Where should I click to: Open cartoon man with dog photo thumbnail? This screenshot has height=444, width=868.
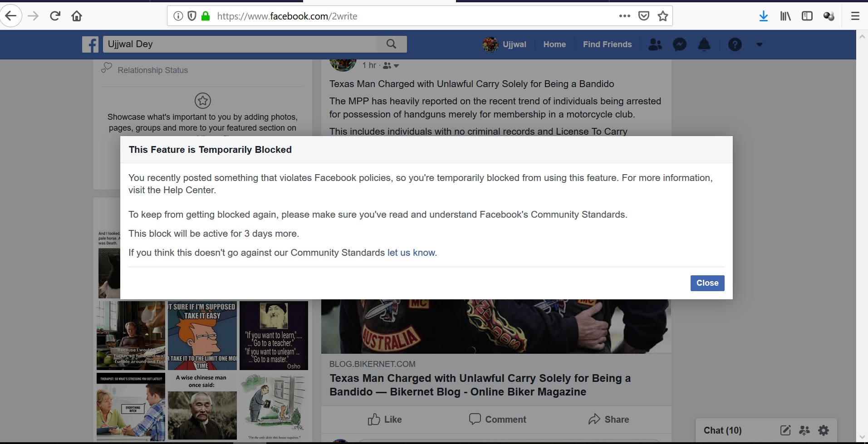[x=274, y=407]
